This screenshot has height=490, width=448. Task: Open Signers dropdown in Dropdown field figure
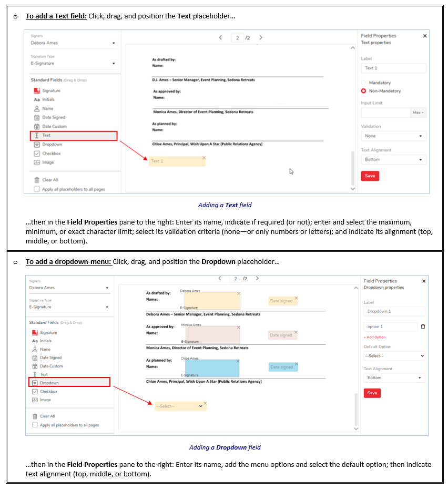pos(69,288)
